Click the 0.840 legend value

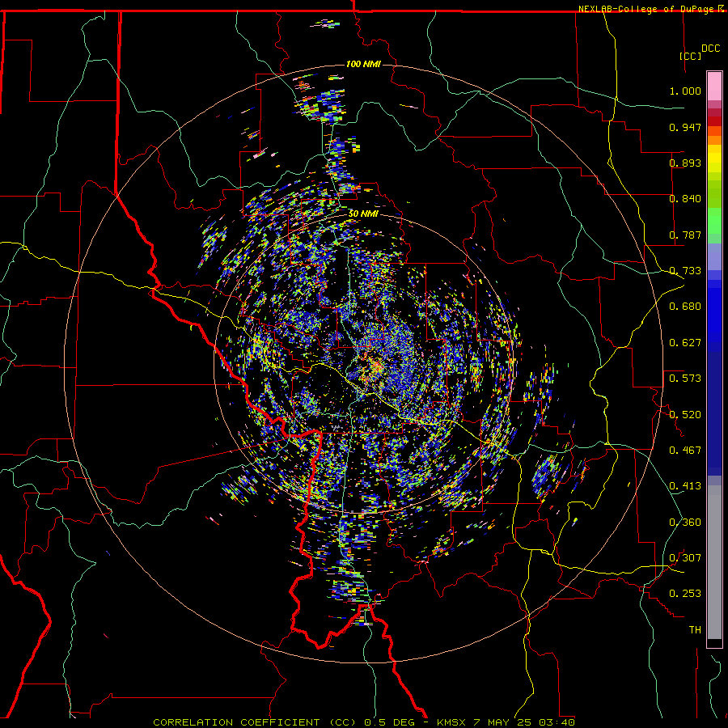click(685, 199)
